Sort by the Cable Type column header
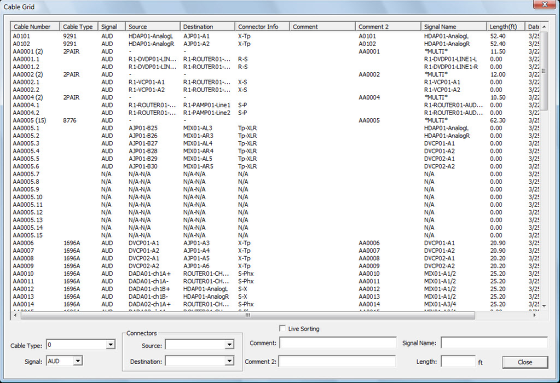This screenshot has width=560, height=383. coord(79,27)
